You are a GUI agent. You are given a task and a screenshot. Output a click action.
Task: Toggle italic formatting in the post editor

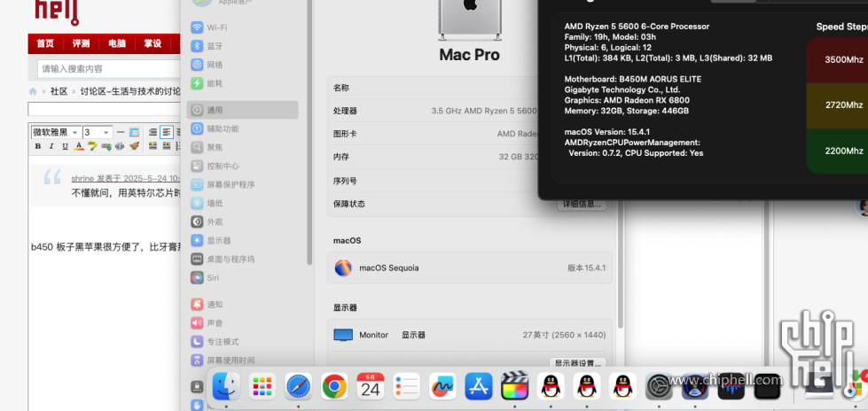click(51, 146)
